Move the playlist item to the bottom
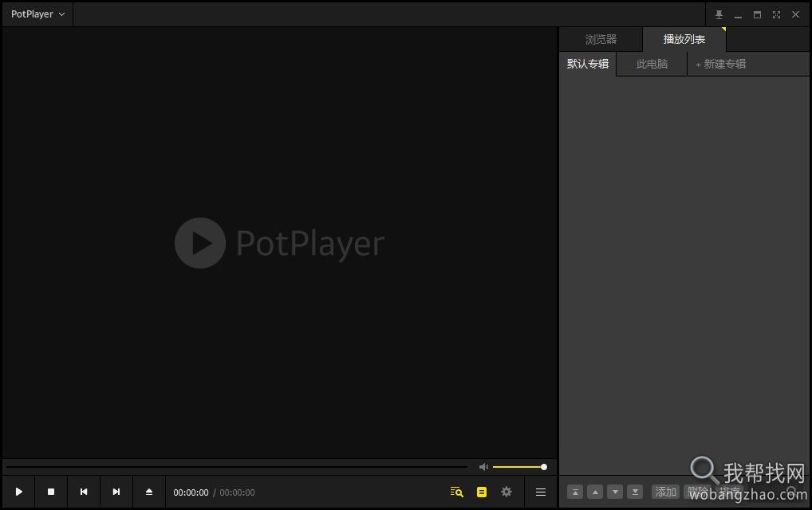This screenshot has height=510, width=812. coord(635,492)
